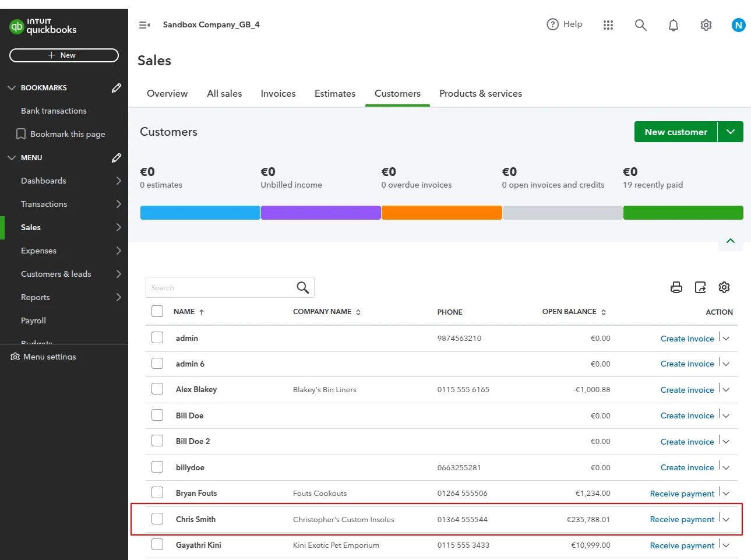Edit bookmarks with the pencil icon
Screen dimensions: 751x560
pos(117,88)
